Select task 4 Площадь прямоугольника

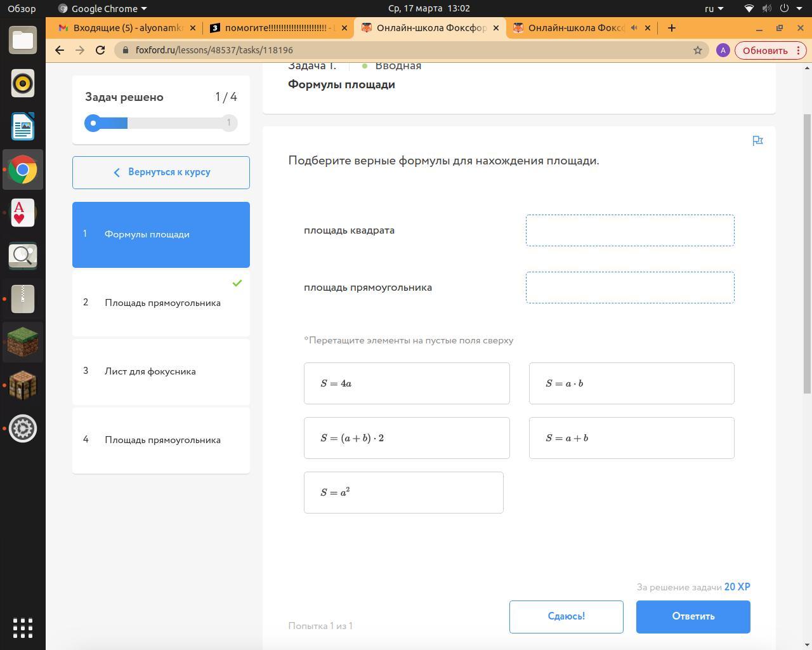point(161,441)
